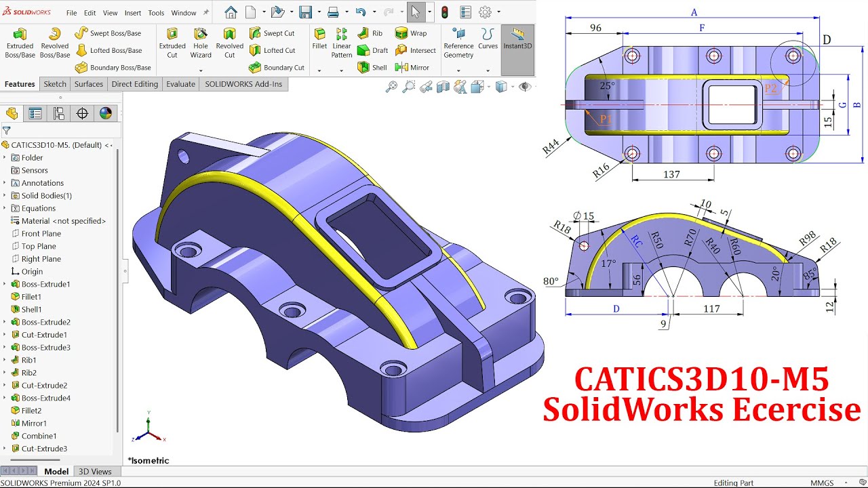Open the SOLIDWORKS Add-Ins tab

pyautogui.click(x=244, y=84)
